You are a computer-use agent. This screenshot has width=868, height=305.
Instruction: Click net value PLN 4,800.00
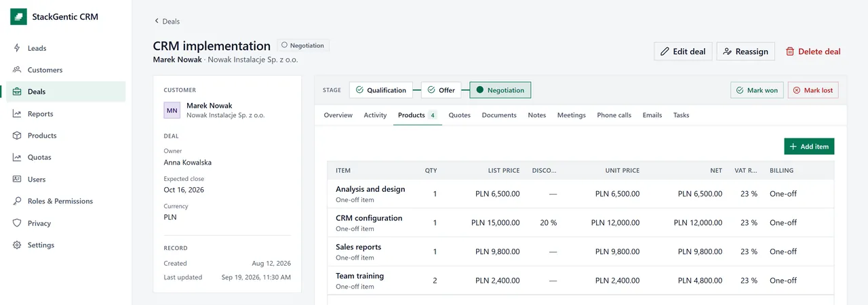coord(700,281)
